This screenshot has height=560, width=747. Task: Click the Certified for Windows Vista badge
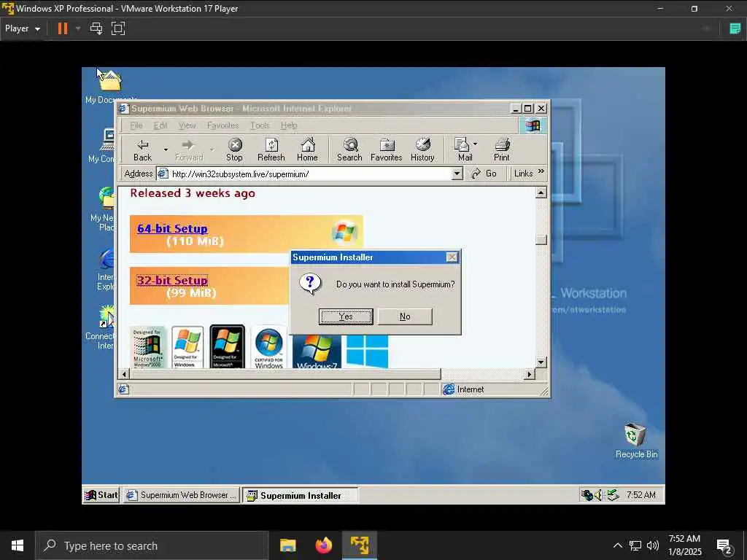coord(268,347)
